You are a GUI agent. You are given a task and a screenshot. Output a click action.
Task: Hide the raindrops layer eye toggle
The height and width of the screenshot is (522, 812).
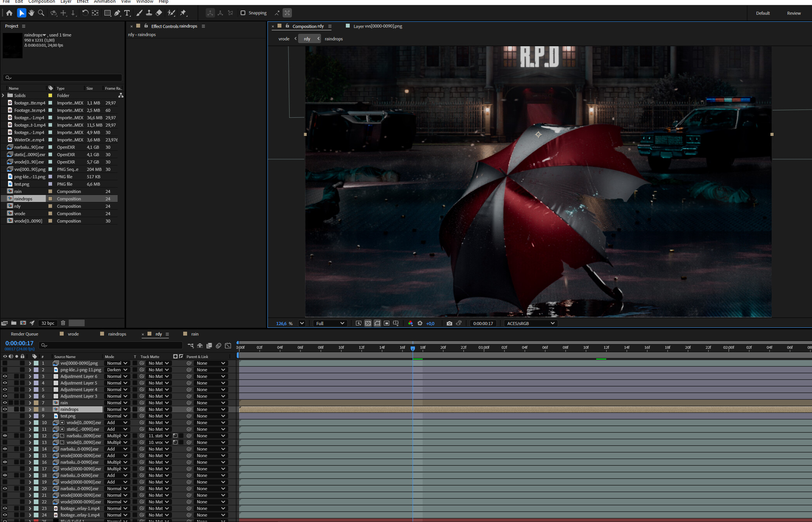click(5, 409)
